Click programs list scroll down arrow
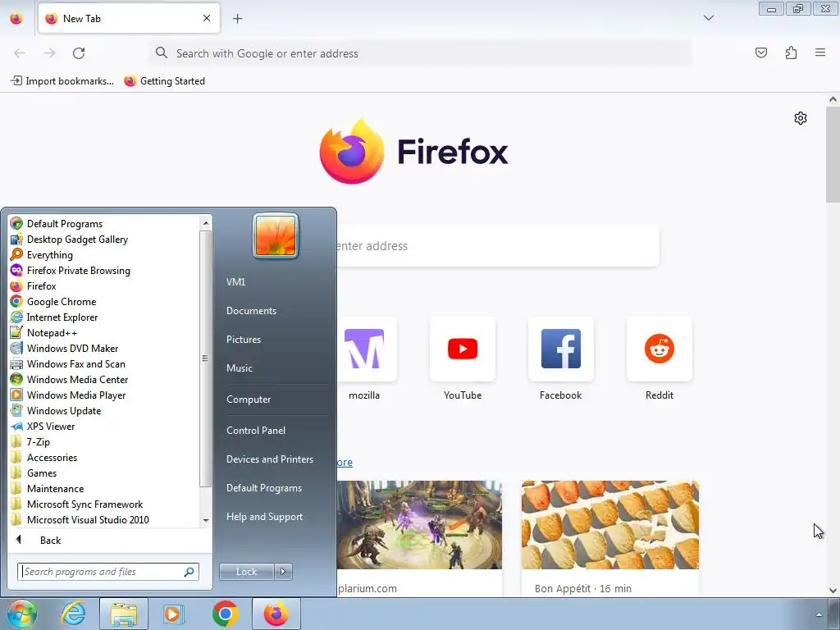Screen dimensions: 840x630 (x=206, y=520)
